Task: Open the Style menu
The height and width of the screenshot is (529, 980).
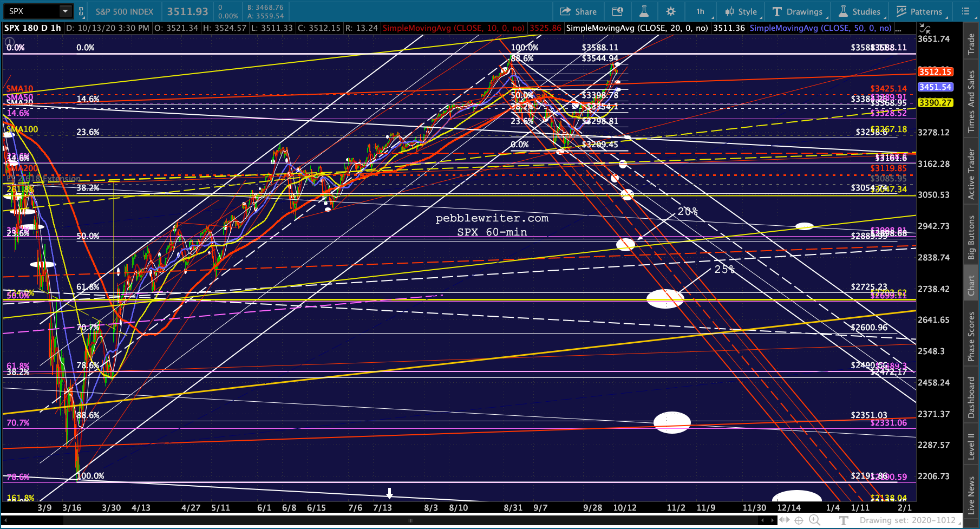Action: [741, 11]
